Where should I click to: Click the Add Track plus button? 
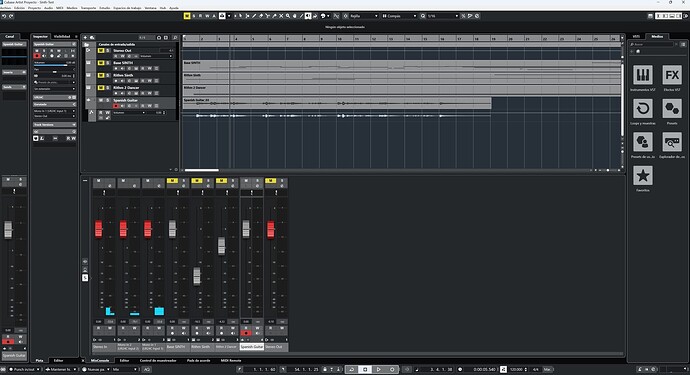[85, 38]
